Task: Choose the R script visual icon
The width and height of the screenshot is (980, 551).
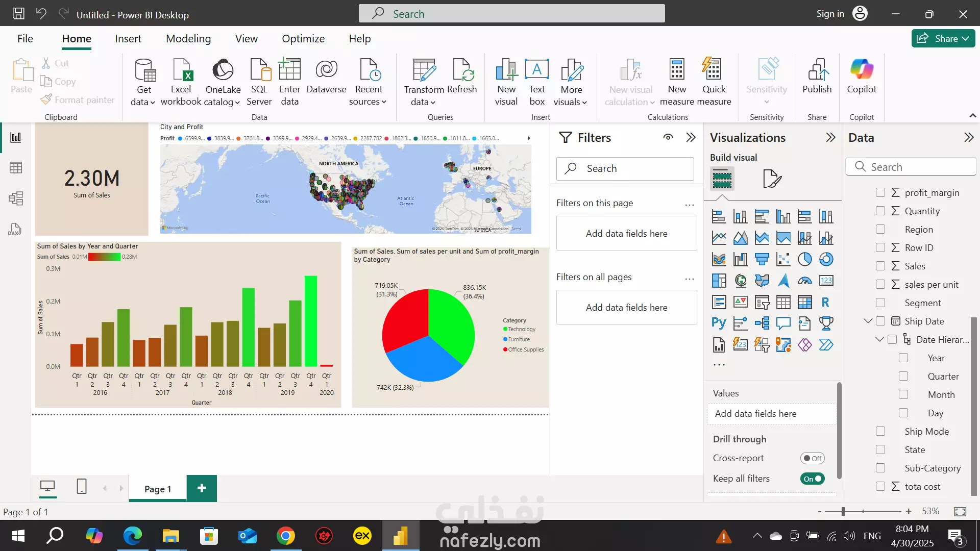Action: [825, 302]
